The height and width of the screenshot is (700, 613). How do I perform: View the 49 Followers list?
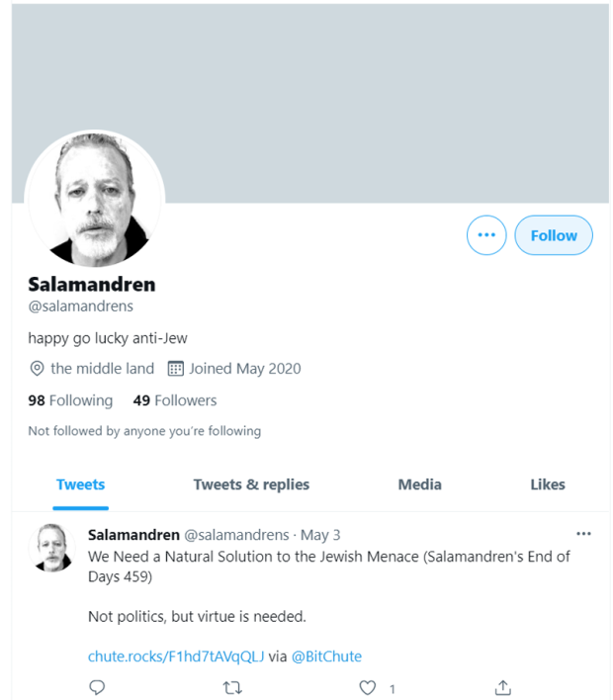[x=175, y=400]
